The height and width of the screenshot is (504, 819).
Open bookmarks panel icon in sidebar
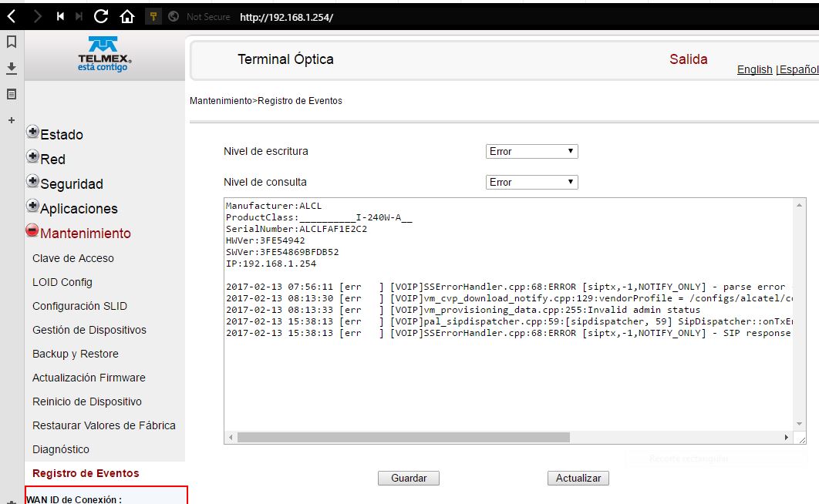coord(12,42)
